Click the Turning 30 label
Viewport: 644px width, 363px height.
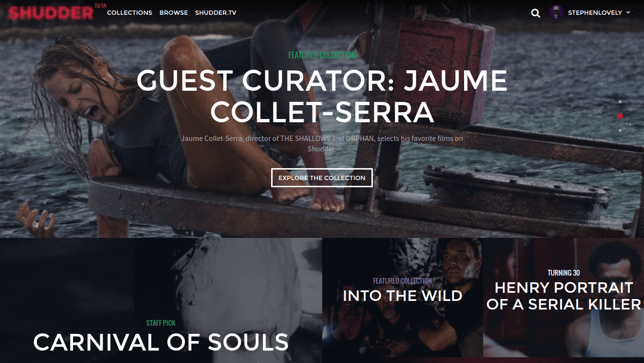(564, 273)
